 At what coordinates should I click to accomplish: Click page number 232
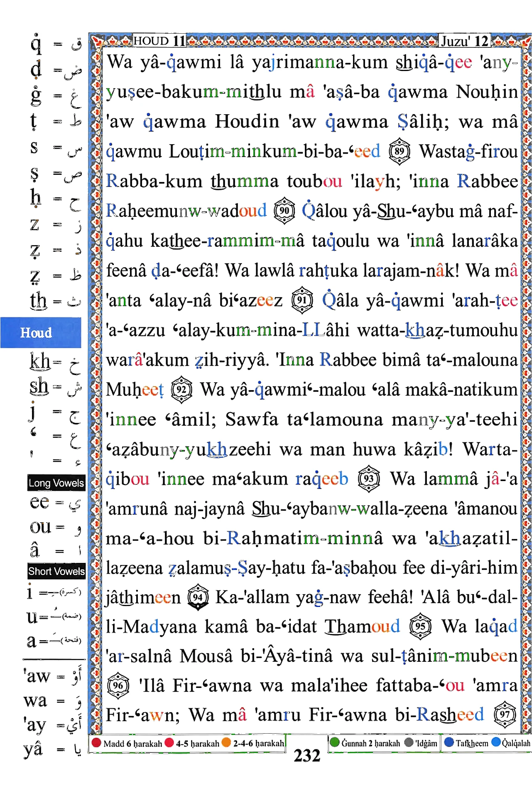307,756
